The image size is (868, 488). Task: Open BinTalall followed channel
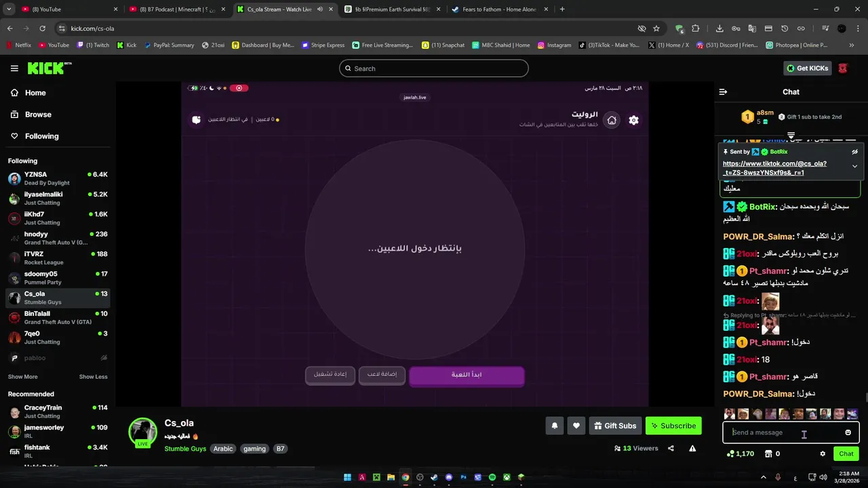coord(58,317)
